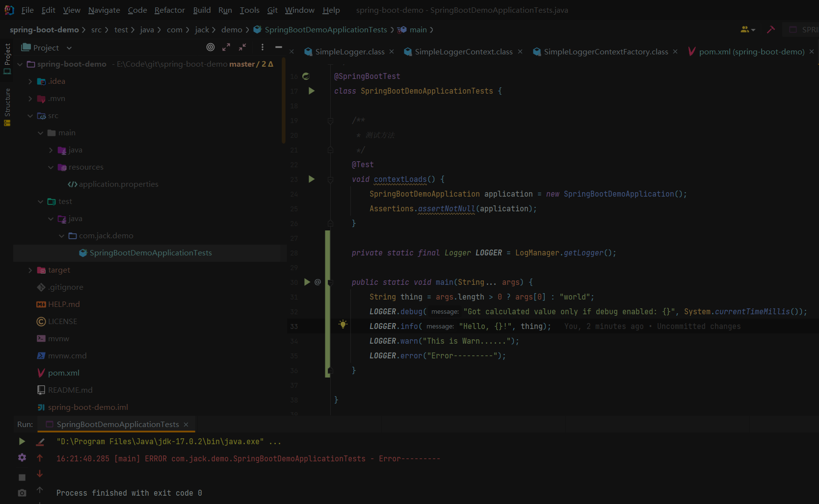Open the Navigate menu
The width and height of the screenshot is (819, 504).
(x=104, y=10)
